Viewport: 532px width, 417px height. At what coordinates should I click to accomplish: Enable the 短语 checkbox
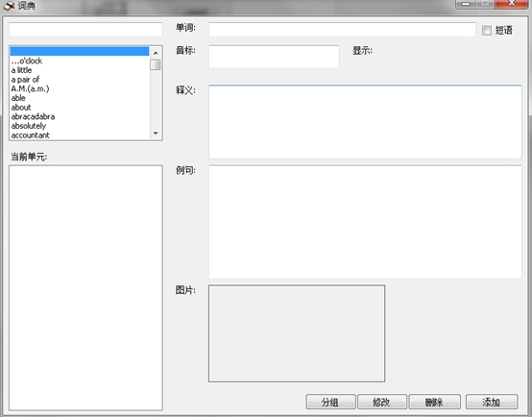[x=487, y=31]
